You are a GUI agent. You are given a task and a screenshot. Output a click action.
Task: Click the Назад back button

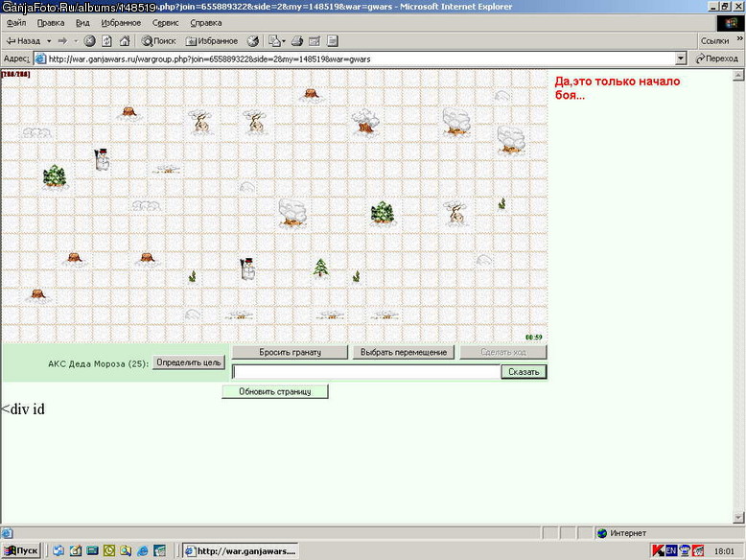(x=23, y=41)
